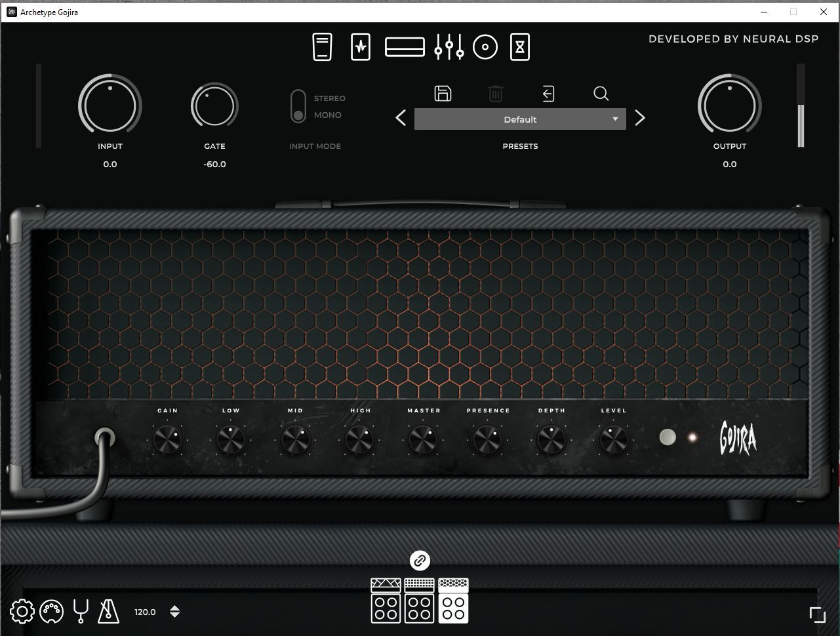Click output value 0.0
Viewport: 840px width, 636px height.
click(x=729, y=164)
